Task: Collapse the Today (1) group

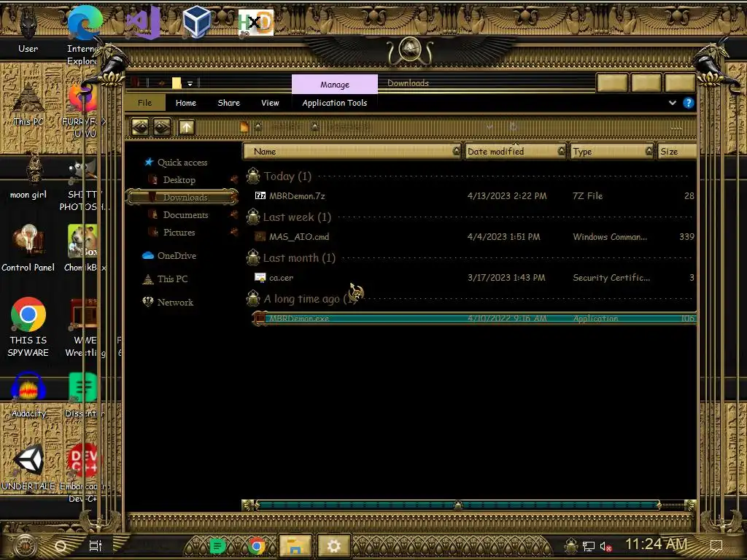Action: point(253,176)
